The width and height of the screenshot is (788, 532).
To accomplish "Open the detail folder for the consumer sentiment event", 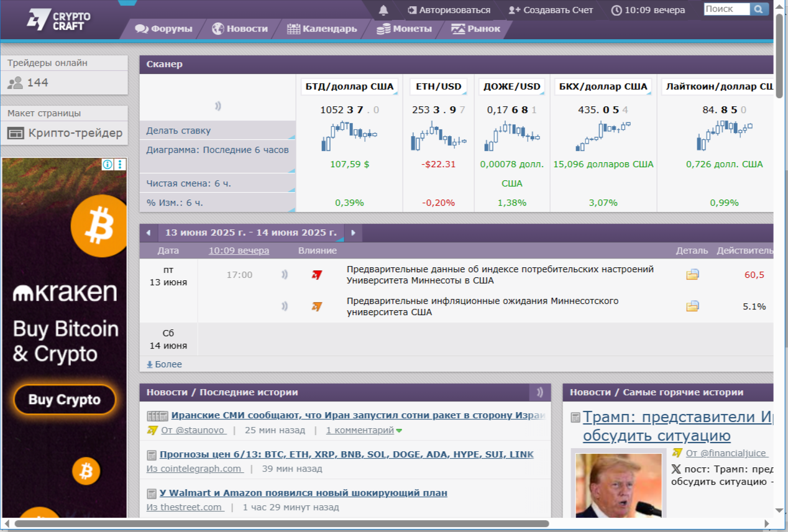I will click(x=692, y=275).
